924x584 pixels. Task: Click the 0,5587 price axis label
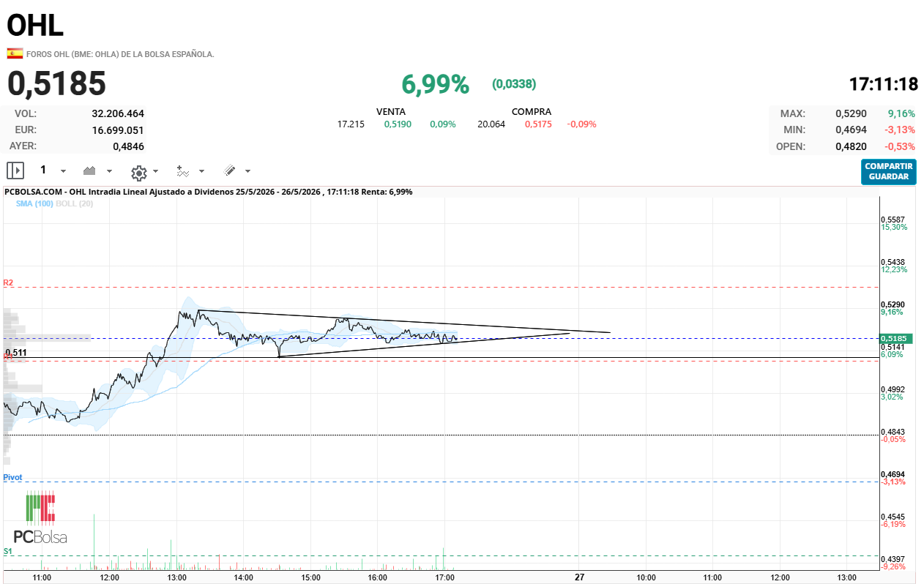[893, 220]
